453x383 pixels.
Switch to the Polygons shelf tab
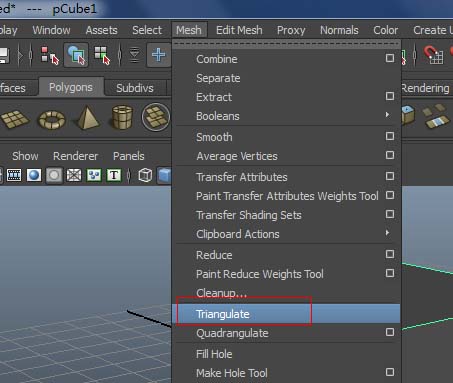[71, 87]
